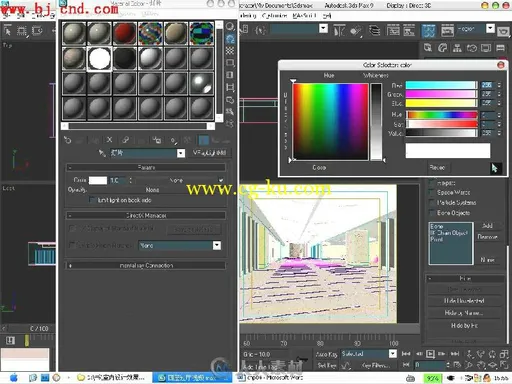Collapse the DirectX Manager rollout
The image size is (512, 384).
[x=146, y=216]
